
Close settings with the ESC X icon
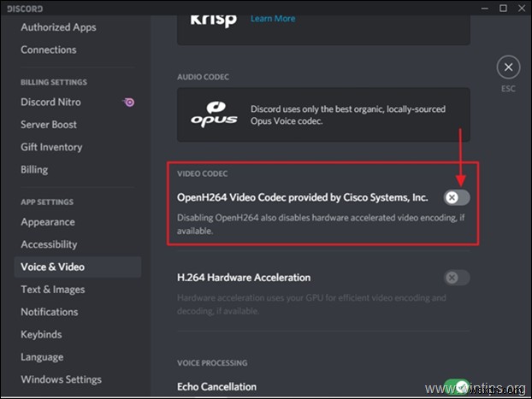pos(508,67)
